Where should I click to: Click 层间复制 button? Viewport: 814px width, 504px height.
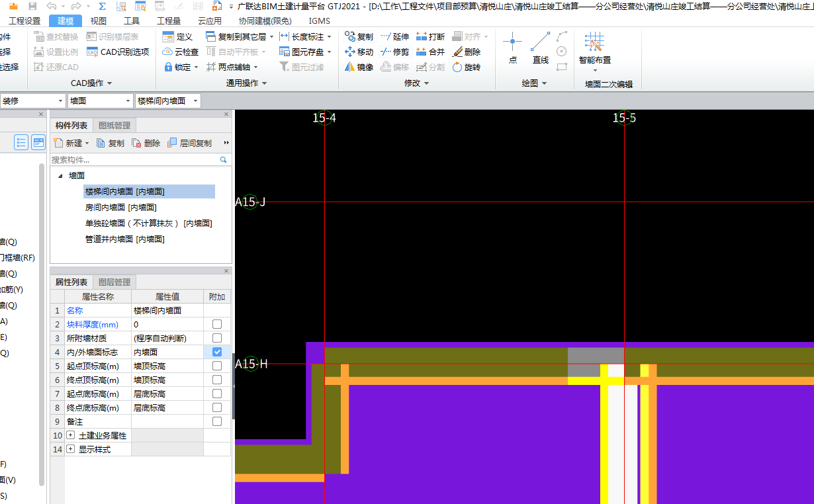coord(190,143)
